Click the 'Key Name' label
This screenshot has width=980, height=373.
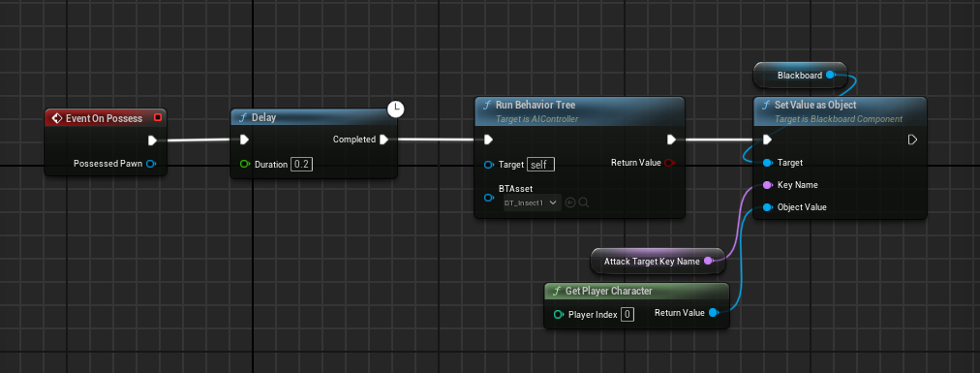tap(798, 185)
